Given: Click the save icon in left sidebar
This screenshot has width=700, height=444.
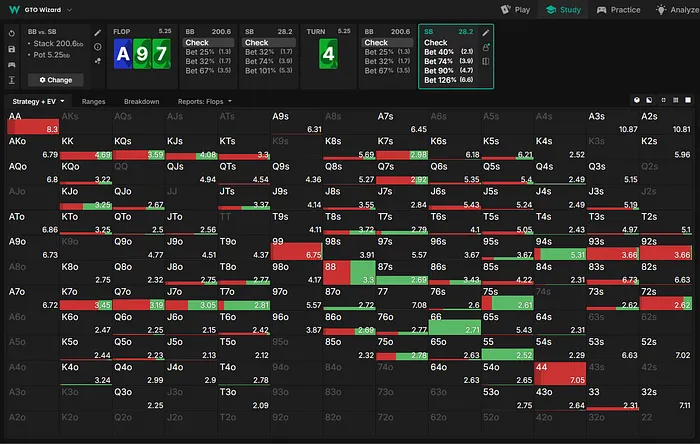Looking at the screenshot, I should click(x=11, y=49).
